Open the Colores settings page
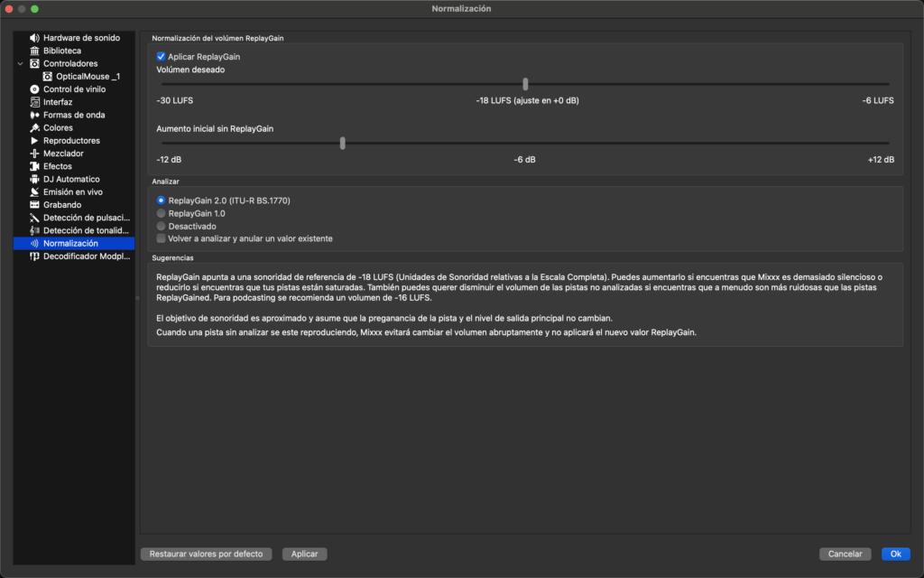This screenshot has height=578, width=924. coord(58,128)
